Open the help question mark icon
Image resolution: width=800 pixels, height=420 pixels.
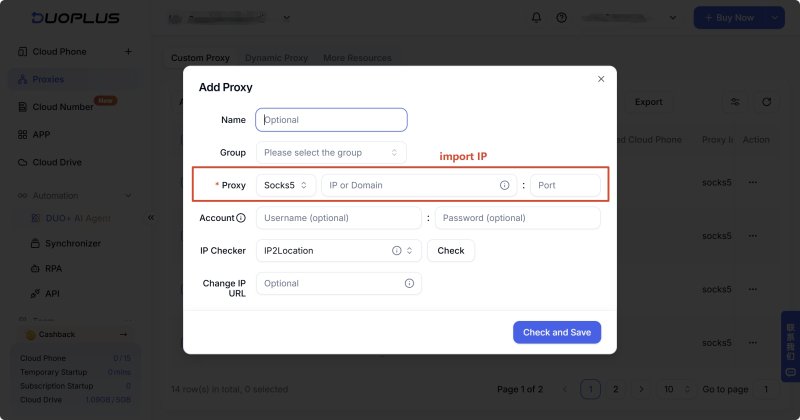[x=562, y=18]
